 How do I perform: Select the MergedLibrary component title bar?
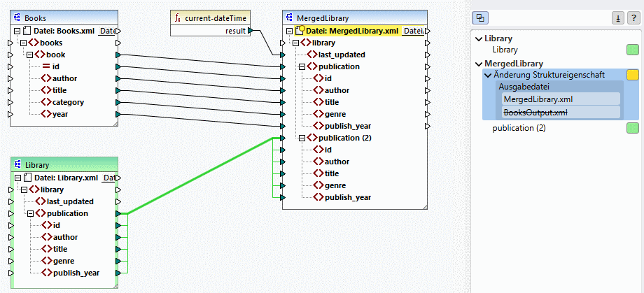(355, 18)
